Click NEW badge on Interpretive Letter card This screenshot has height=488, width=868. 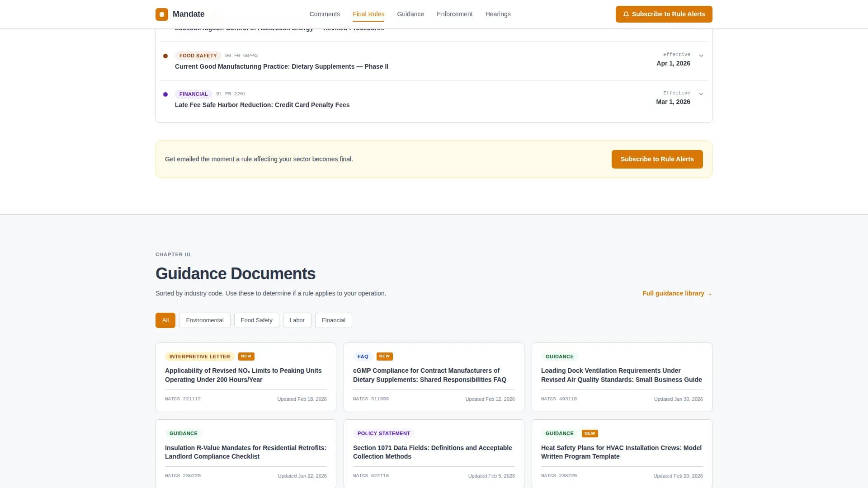(246, 356)
